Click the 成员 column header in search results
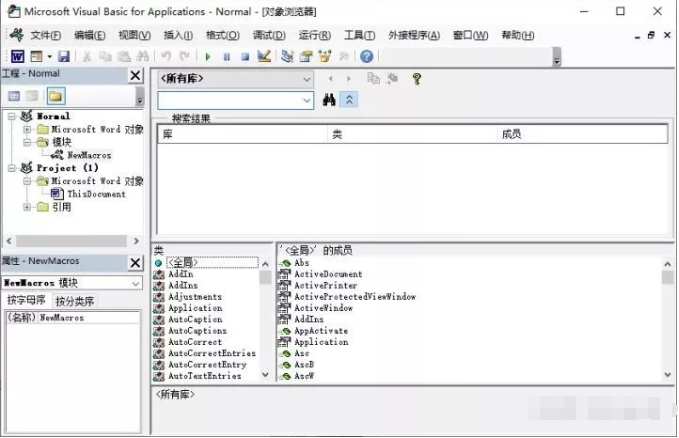679x438 pixels. click(582, 134)
